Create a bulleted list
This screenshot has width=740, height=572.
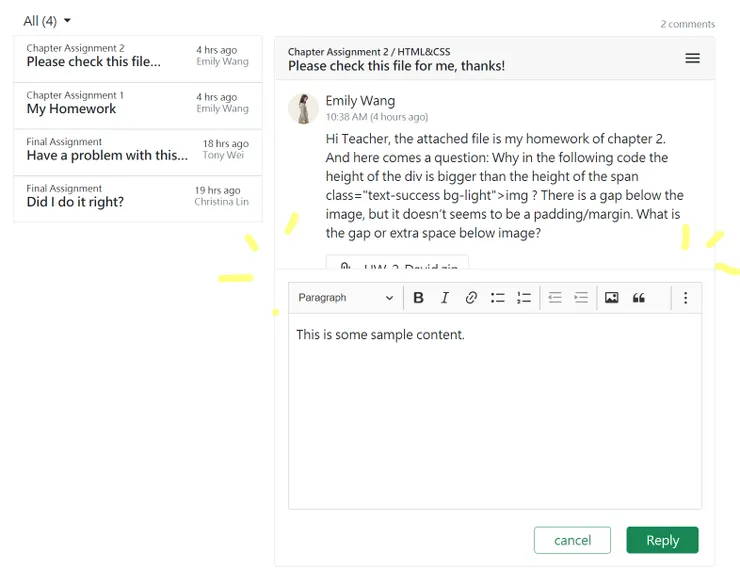498,298
